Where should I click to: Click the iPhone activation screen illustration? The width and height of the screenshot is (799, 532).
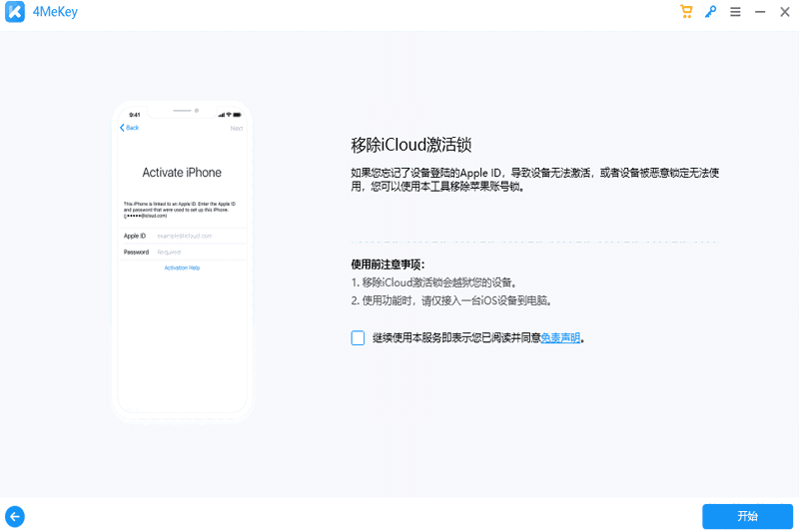pyautogui.click(x=182, y=262)
